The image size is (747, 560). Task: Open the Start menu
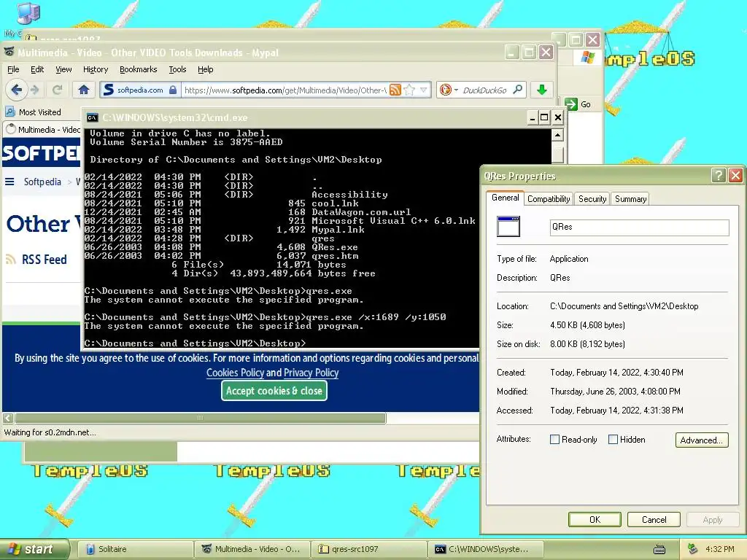(x=34, y=549)
